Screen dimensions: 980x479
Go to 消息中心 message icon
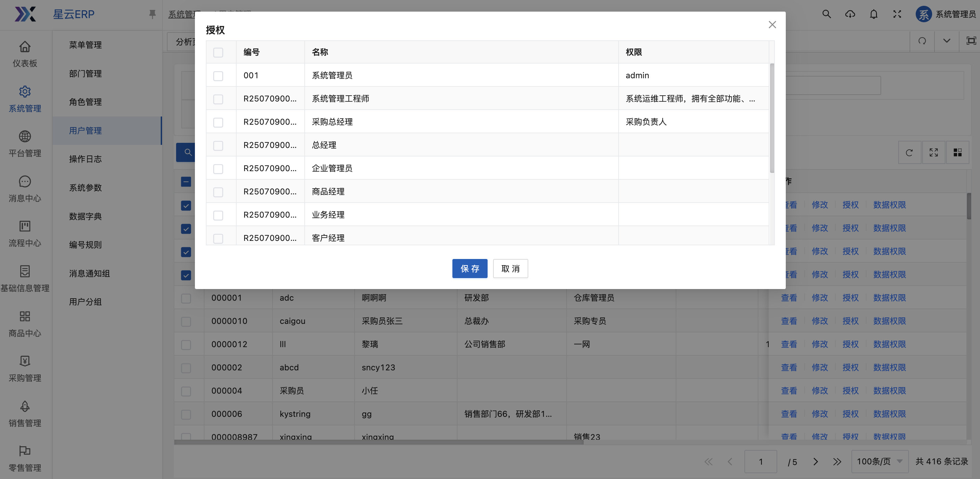[x=25, y=182]
